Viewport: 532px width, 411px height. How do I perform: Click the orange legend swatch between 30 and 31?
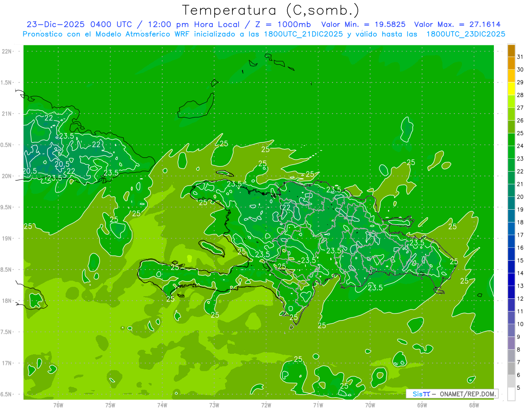(x=511, y=63)
